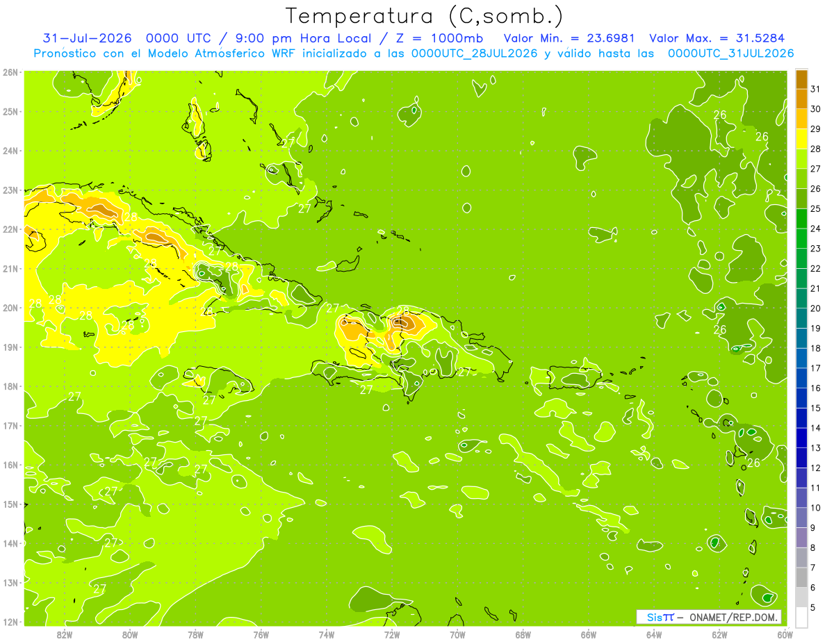
Task: Click the '70W' longitude axis label
Action: 457,635
